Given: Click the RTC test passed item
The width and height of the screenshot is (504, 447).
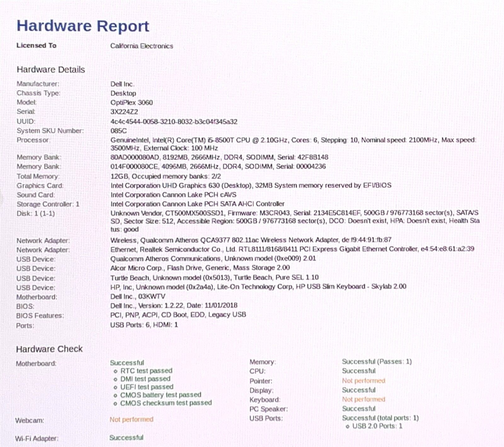Looking at the screenshot, I should 146,371.
